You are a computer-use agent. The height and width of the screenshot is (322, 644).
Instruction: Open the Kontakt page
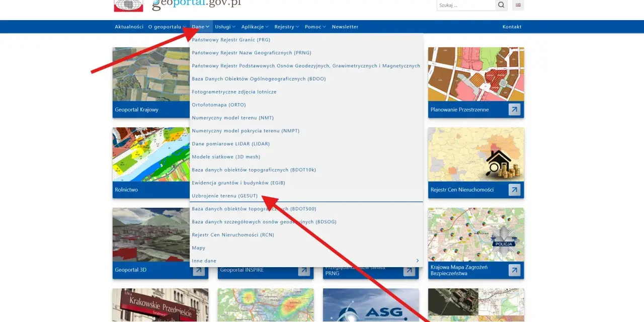512,27
